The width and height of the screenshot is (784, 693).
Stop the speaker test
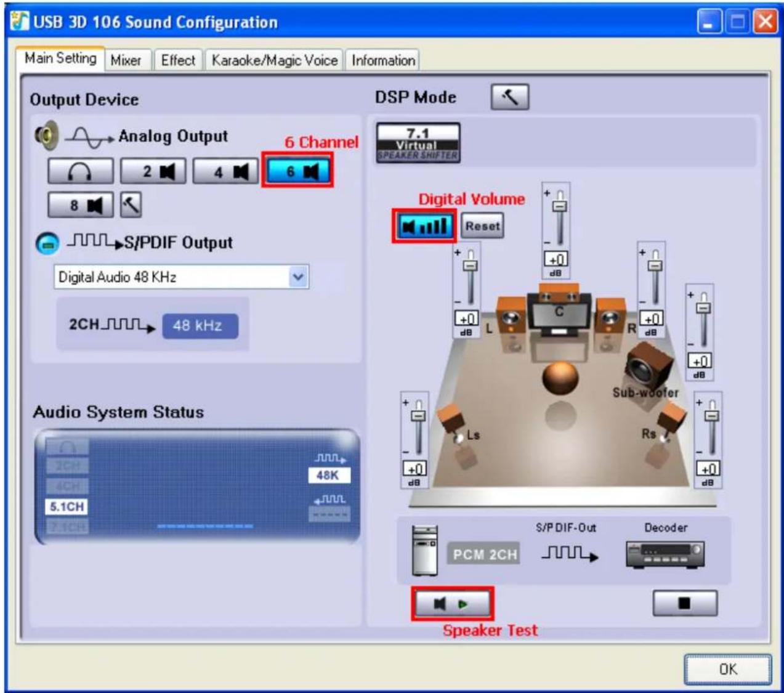point(685,603)
